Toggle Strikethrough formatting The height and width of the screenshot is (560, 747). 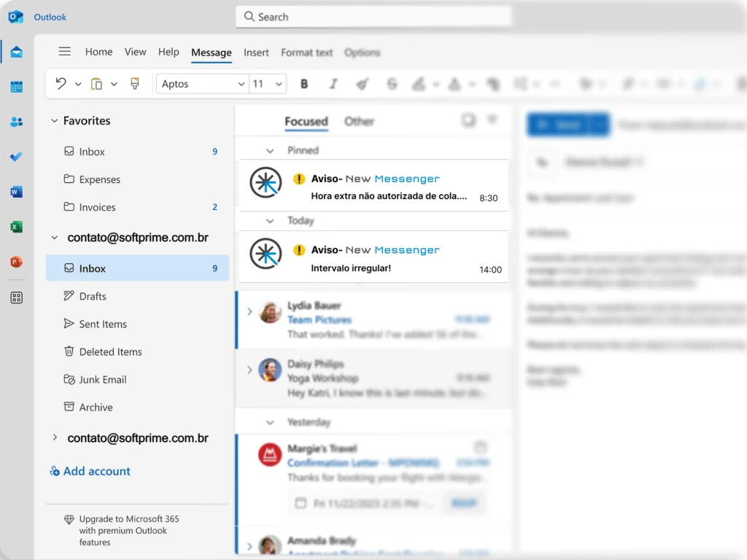392,84
